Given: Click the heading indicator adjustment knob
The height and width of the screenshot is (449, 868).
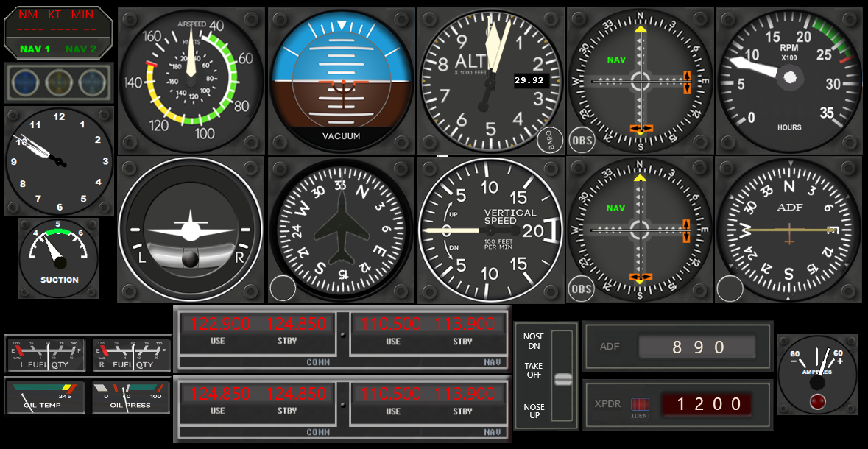Looking at the screenshot, I should click(283, 288).
